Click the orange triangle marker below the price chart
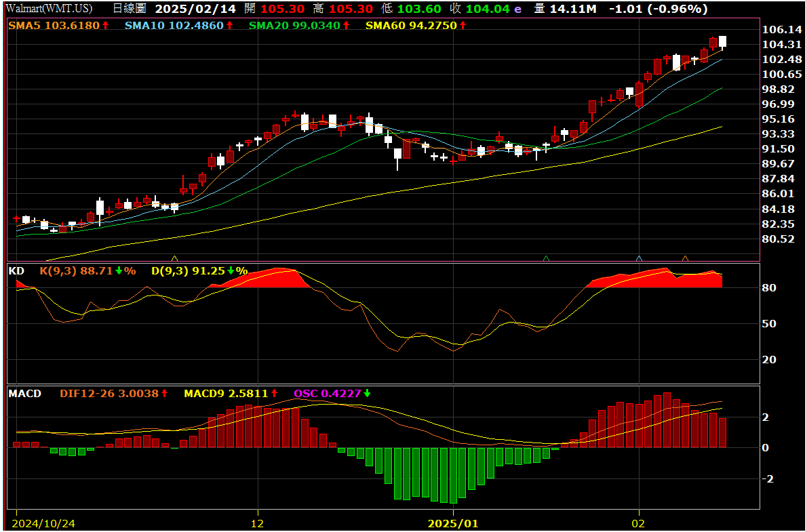Screen dimensions: 805x532 [x=685, y=258]
